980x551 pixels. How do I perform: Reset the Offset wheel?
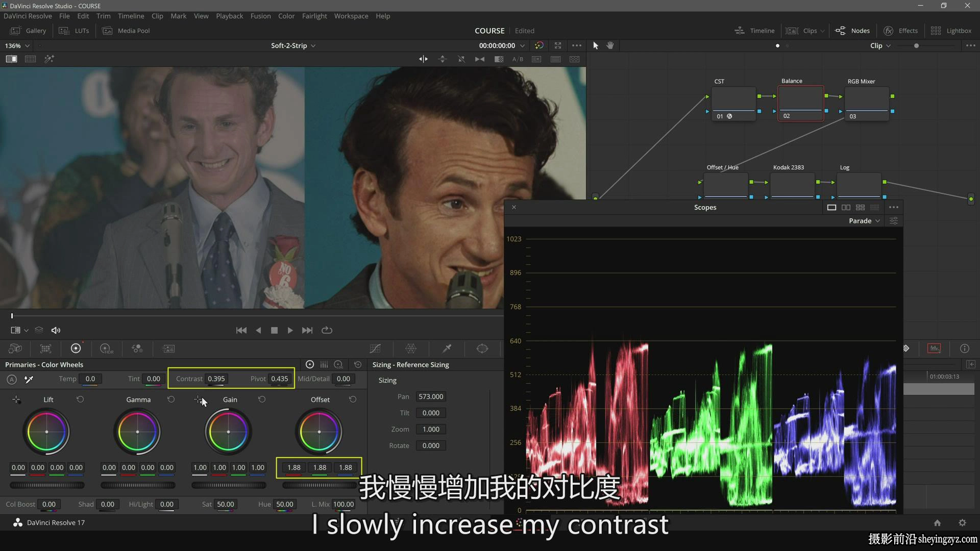pyautogui.click(x=353, y=399)
